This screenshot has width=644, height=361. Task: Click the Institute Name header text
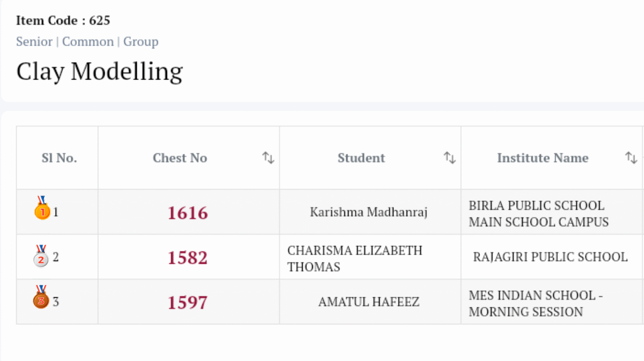543,158
